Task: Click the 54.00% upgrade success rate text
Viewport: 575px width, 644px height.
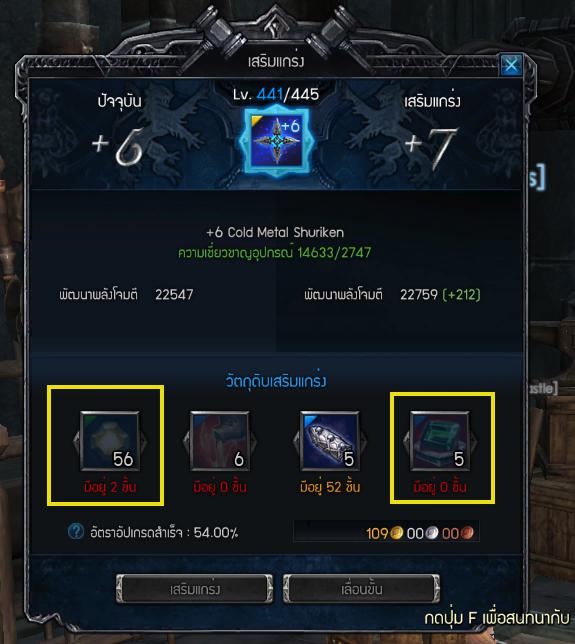Action: (x=216, y=533)
